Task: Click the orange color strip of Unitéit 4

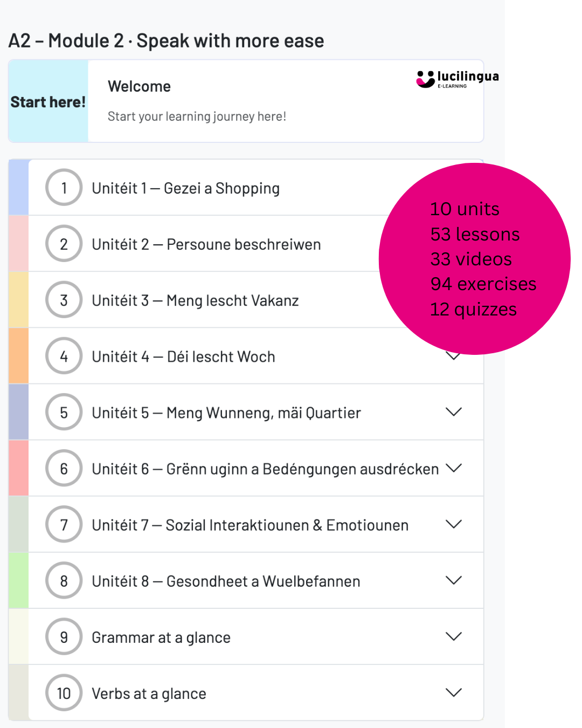Action: click(x=18, y=356)
